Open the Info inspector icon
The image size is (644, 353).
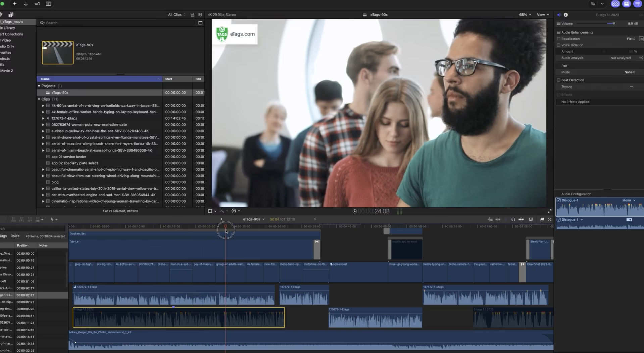[566, 15]
